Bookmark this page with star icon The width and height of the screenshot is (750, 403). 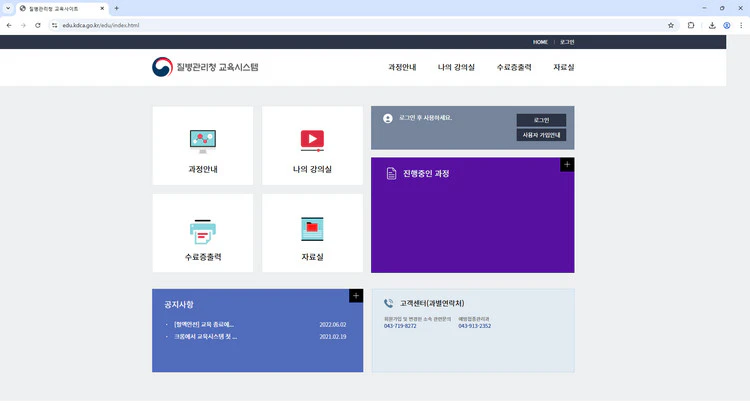[671, 25]
